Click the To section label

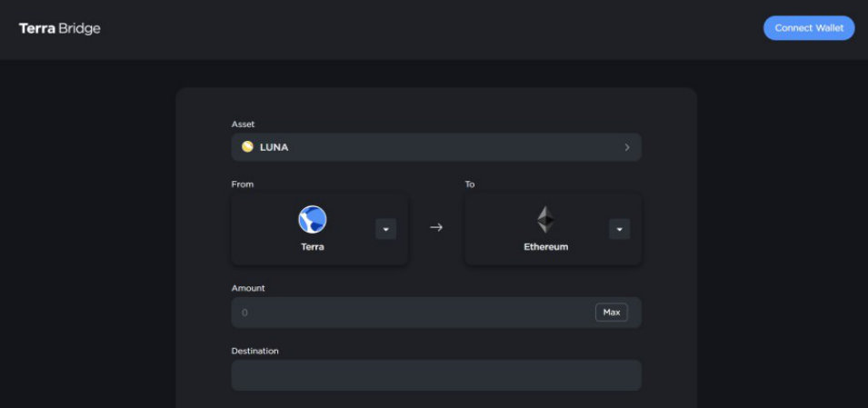[470, 184]
